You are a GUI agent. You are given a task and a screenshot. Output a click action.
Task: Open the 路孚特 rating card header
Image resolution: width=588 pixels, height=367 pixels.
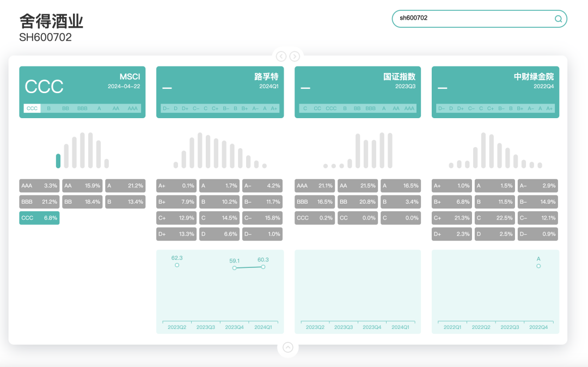(x=220, y=82)
